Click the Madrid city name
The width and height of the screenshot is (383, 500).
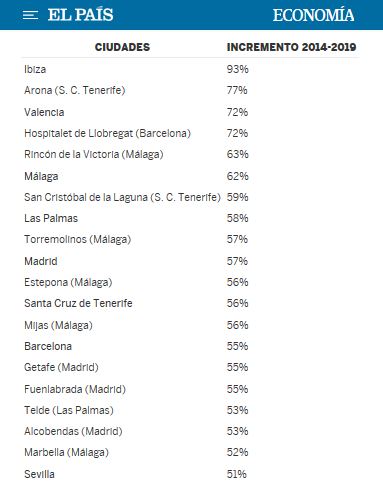coord(41,261)
